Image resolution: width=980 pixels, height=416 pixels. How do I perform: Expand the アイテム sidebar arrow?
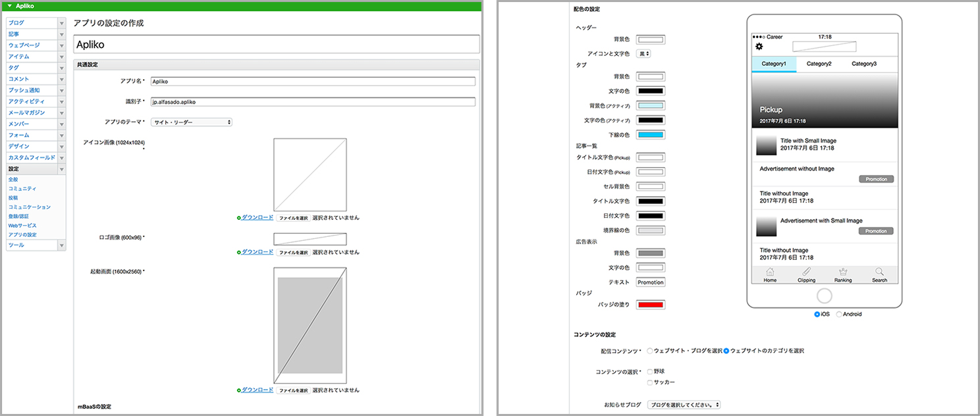click(x=61, y=57)
